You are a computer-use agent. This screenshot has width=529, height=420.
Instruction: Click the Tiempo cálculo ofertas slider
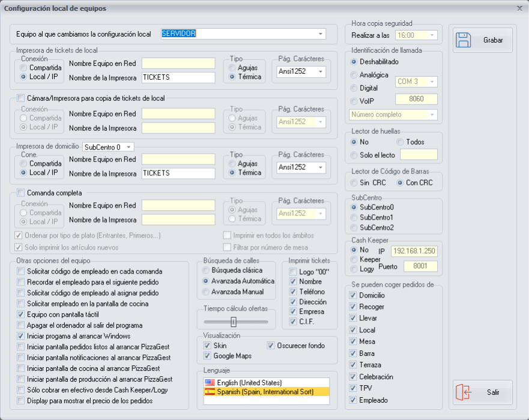tap(232, 322)
